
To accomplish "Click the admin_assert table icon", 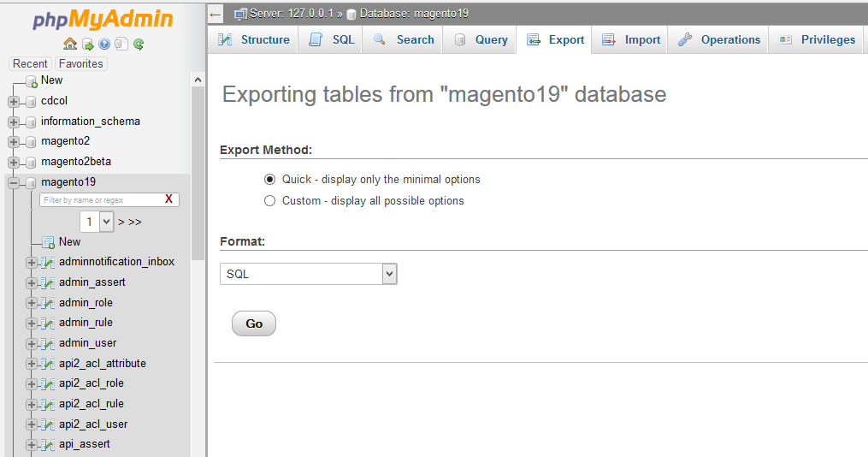I will (x=48, y=283).
